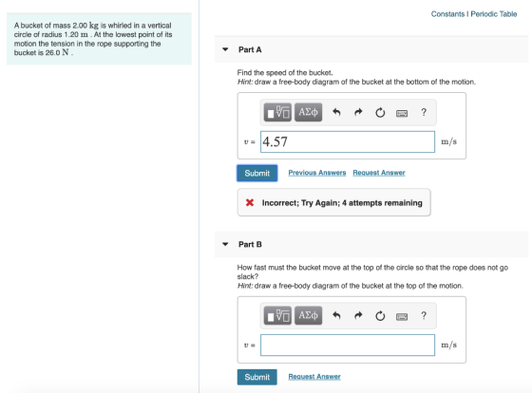
Task: Click Request Answer under Part B
Action: coord(314,376)
